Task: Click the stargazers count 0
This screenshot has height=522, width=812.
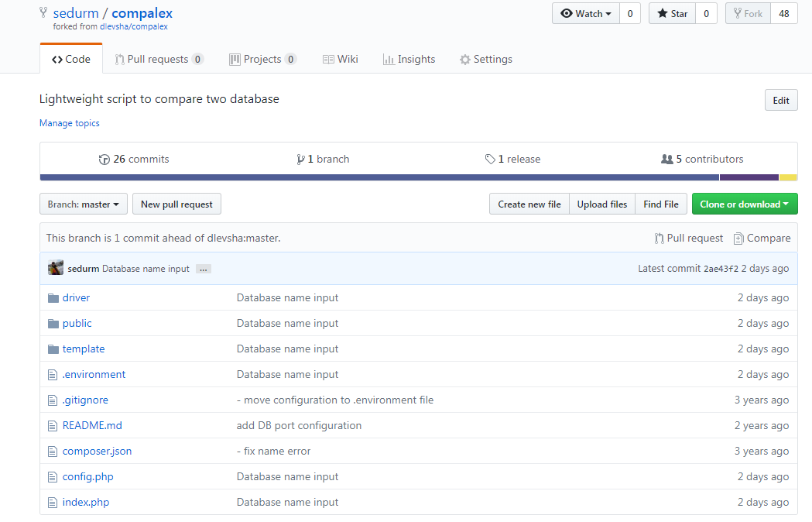Action: point(707,13)
